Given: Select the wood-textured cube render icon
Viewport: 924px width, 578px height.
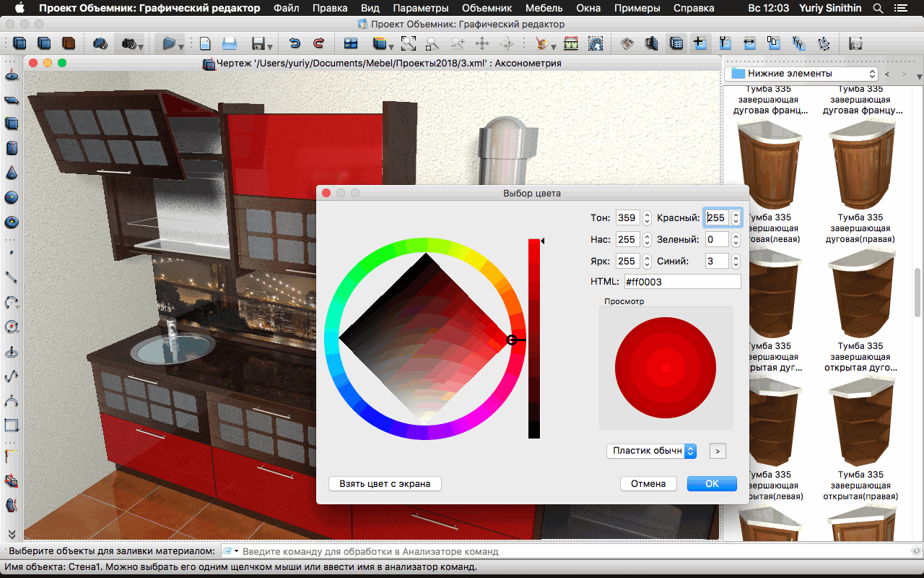Looking at the screenshot, I should pyautogui.click(x=69, y=43).
